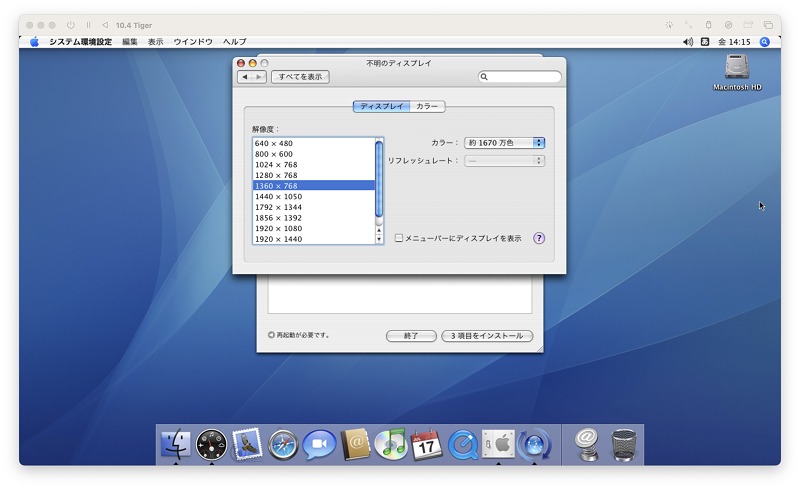
Task: Open システム環境設定 application menu
Action: click(x=80, y=42)
